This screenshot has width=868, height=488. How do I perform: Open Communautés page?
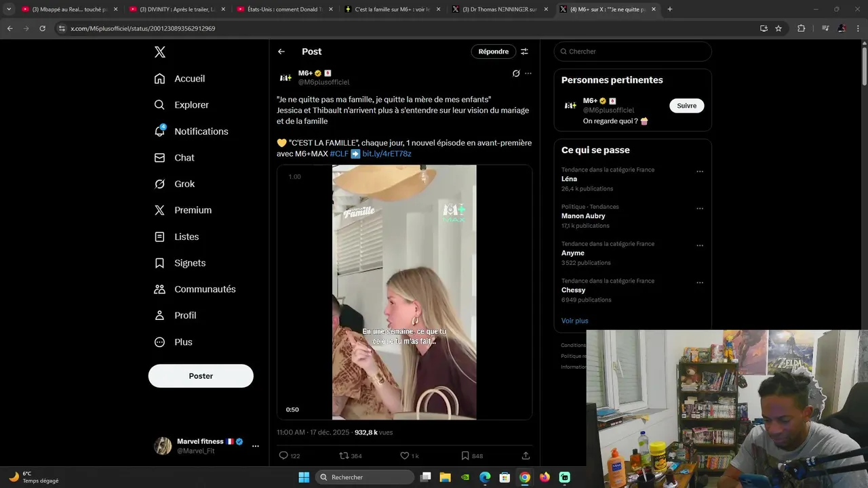point(195,289)
